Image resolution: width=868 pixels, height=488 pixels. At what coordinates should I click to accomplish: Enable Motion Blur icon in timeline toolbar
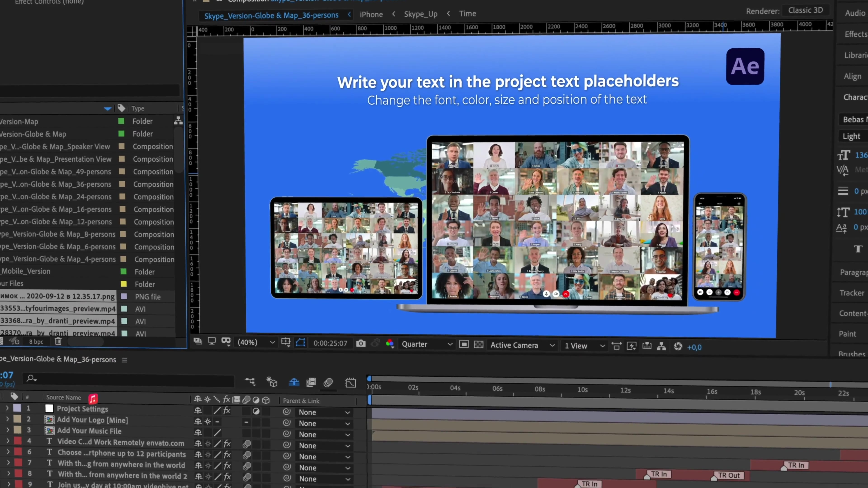tap(328, 382)
